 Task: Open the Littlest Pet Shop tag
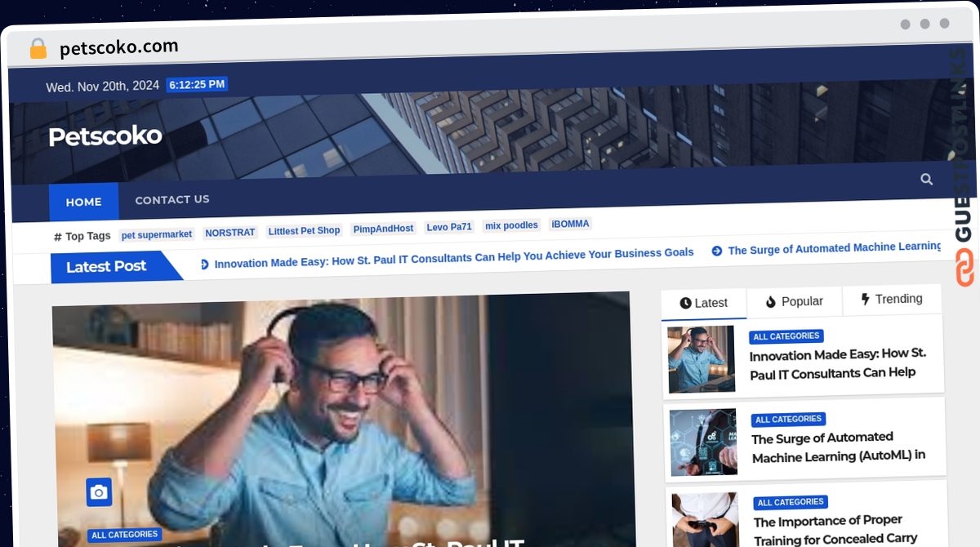pyautogui.click(x=304, y=231)
